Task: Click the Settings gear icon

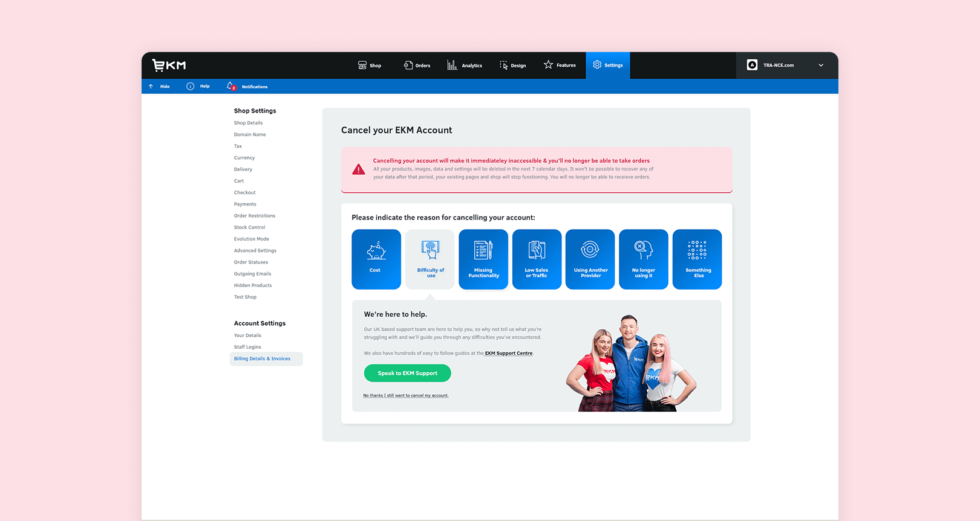Action: pyautogui.click(x=597, y=65)
